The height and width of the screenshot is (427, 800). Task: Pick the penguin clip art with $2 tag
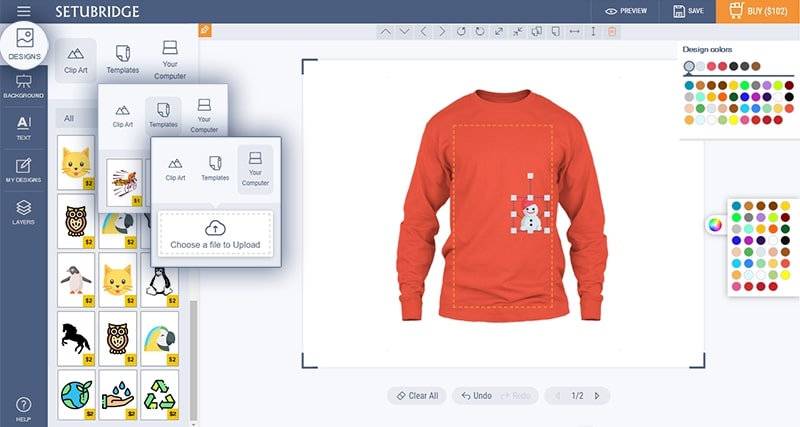click(x=76, y=280)
